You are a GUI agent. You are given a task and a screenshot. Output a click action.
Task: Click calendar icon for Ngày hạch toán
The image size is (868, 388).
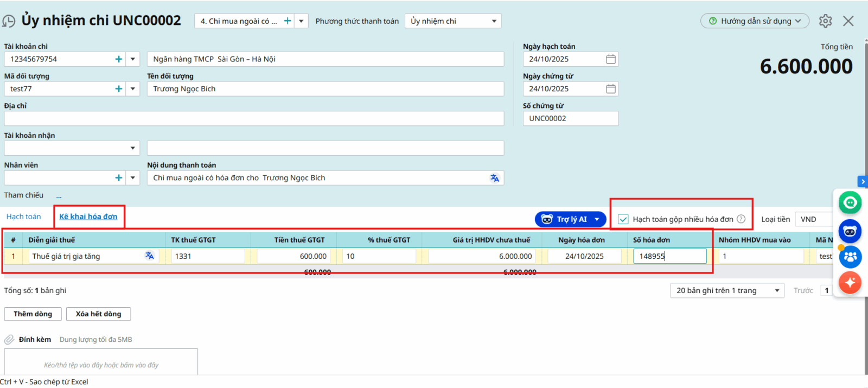tap(610, 59)
